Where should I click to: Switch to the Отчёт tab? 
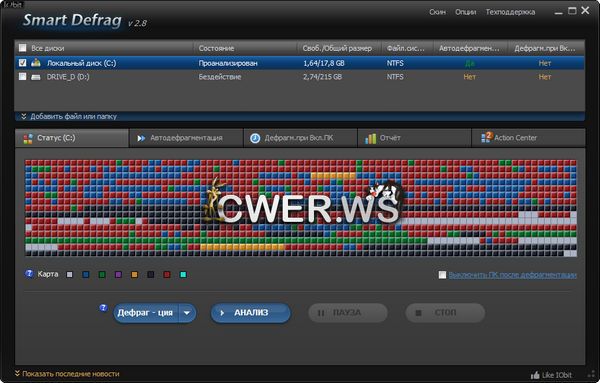(x=414, y=138)
